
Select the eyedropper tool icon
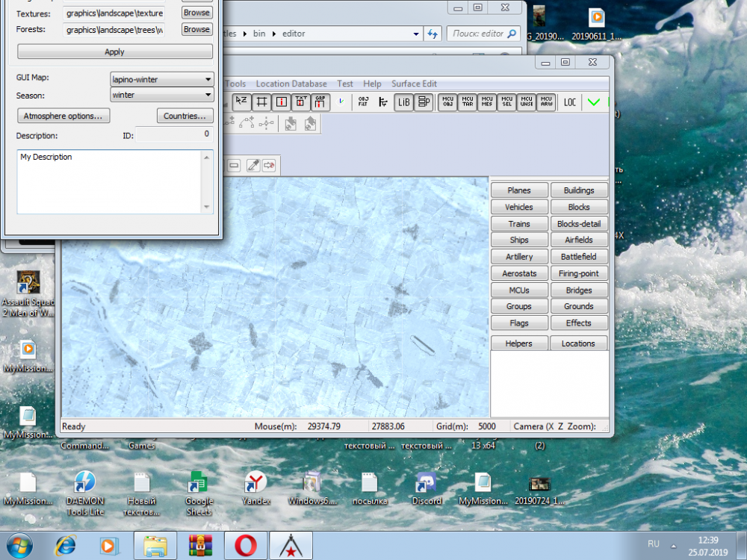252,165
